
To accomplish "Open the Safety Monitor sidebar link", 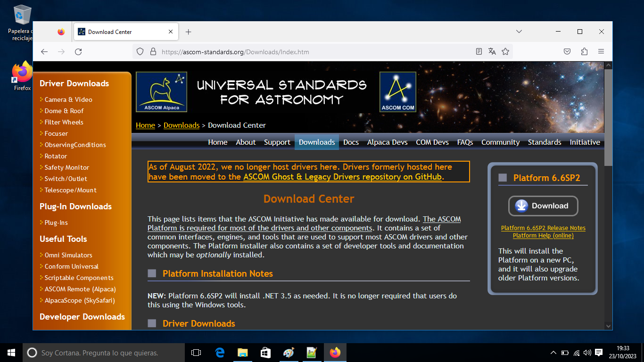I will coord(66,167).
